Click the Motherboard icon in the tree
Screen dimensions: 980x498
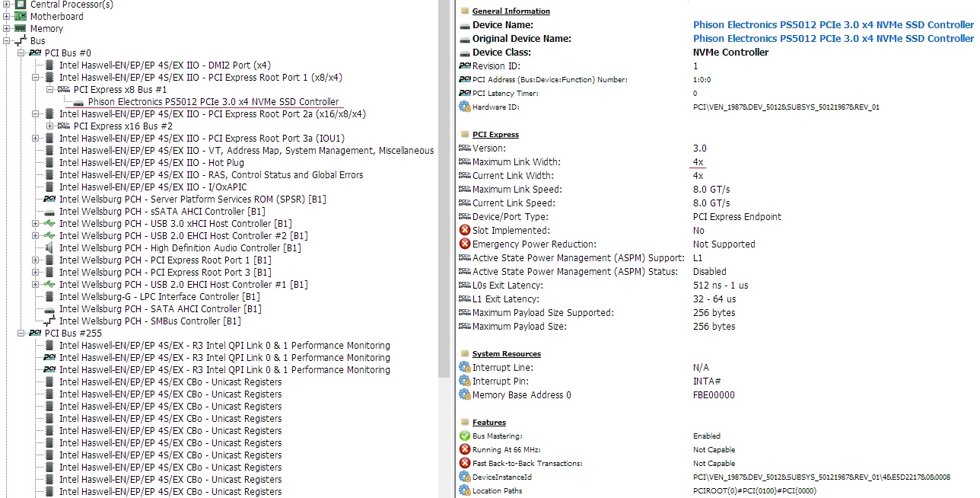point(21,16)
